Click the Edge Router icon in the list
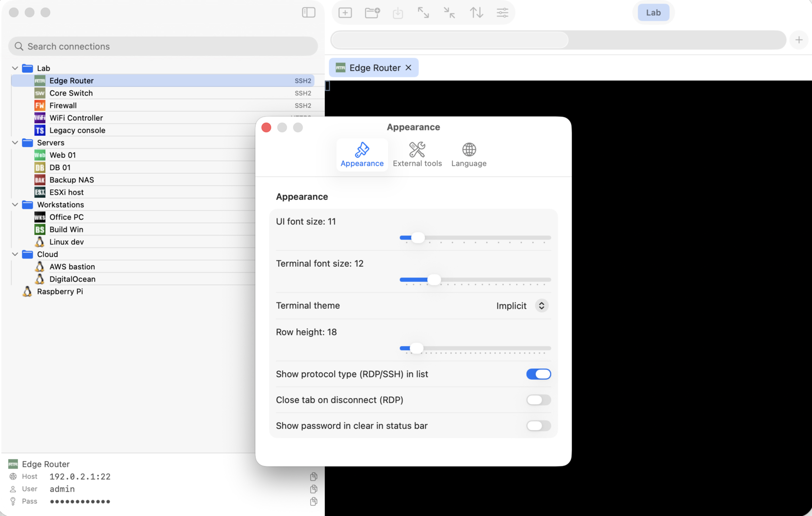 (40, 80)
